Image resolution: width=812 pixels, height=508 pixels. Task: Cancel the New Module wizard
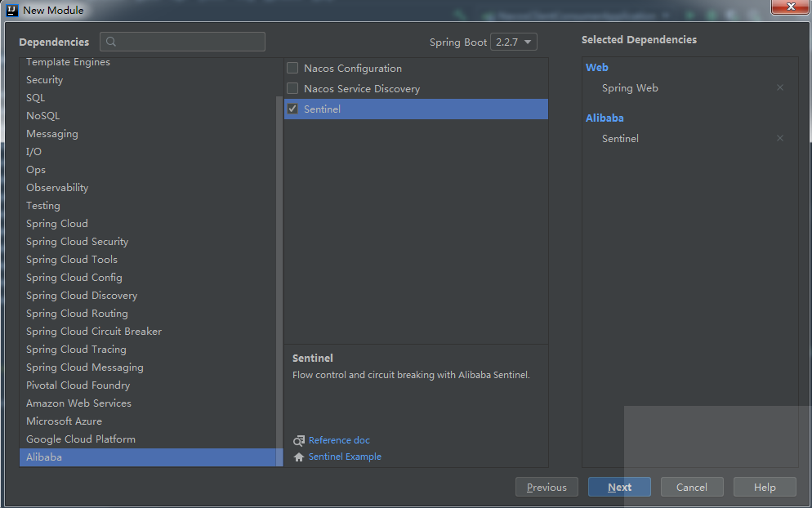pyautogui.click(x=692, y=488)
